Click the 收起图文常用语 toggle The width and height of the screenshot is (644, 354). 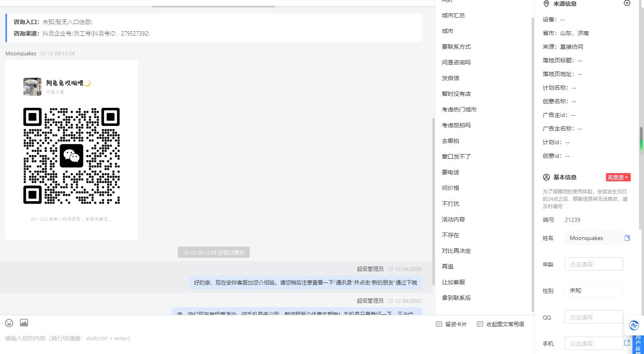tap(500, 324)
